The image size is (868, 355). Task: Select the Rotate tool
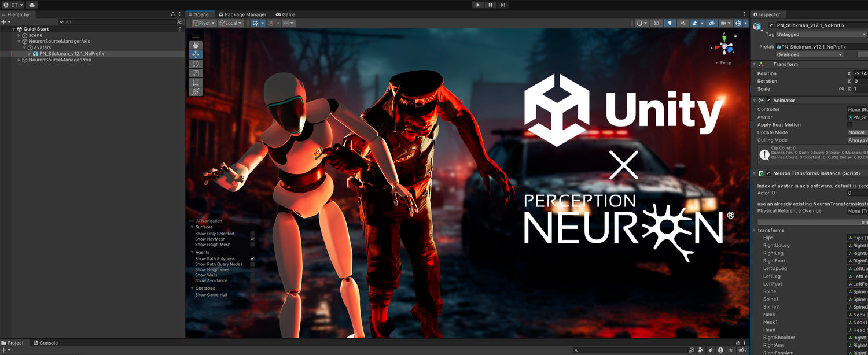(x=196, y=64)
